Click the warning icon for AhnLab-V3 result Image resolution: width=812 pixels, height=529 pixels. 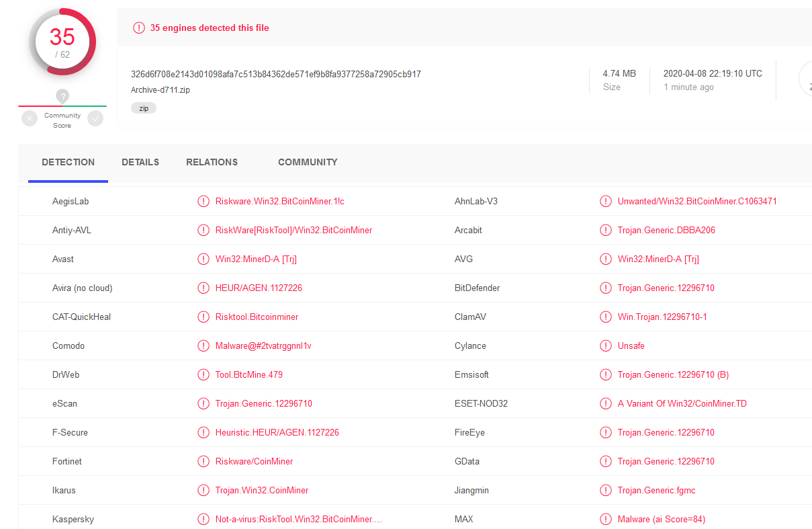point(606,201)
